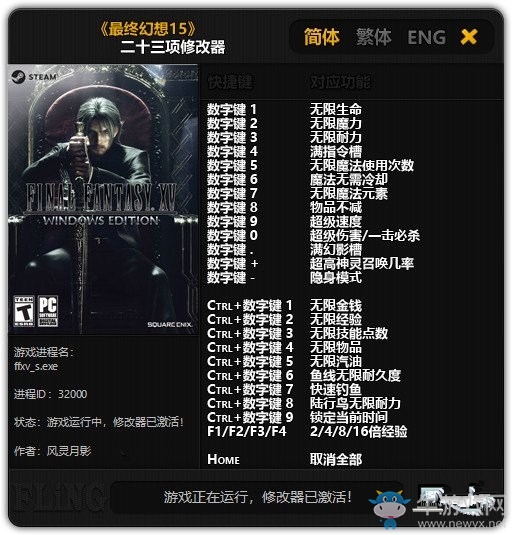Toggle 无限生命 cheat option
This screenshot has width=512, height=535.
pyautogui.click(x=336, y=110)
